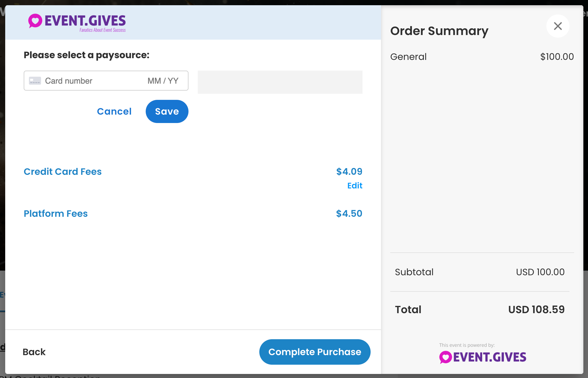Click the grey empty field beside the card input
This screenshot has width=588, height=378.
coord(280,82)
